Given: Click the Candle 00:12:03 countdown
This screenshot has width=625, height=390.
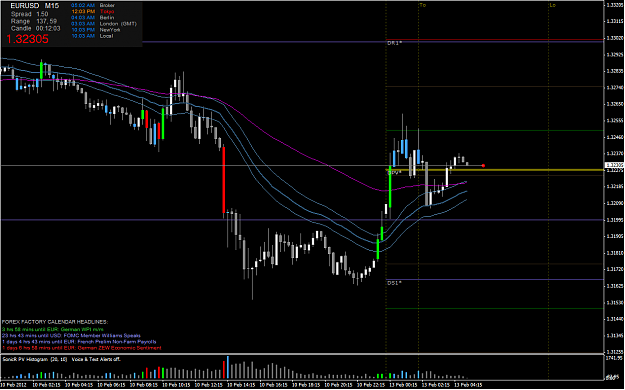Looking at the screenshot, I should coord(35,28).
